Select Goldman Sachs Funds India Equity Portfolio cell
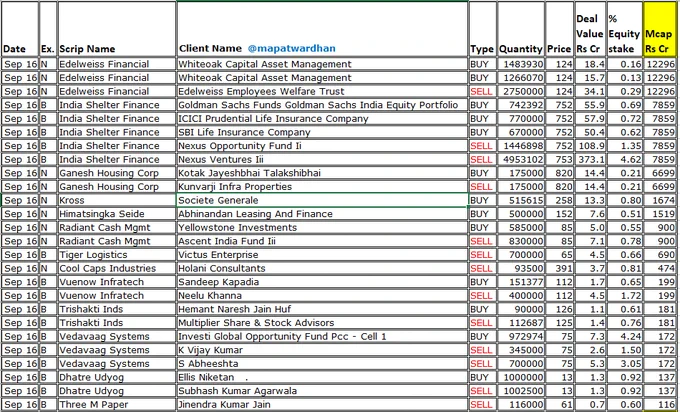Screen dimensions: 680x412 322,105
